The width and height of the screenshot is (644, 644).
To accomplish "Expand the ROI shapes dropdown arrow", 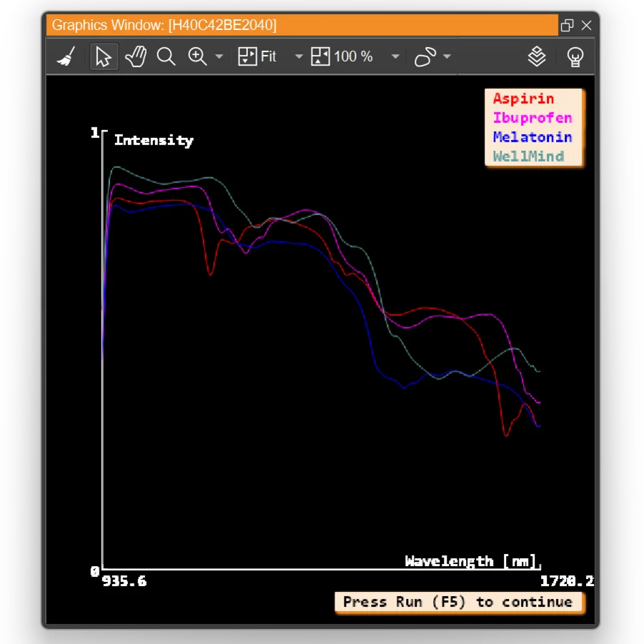I will 447,56.
